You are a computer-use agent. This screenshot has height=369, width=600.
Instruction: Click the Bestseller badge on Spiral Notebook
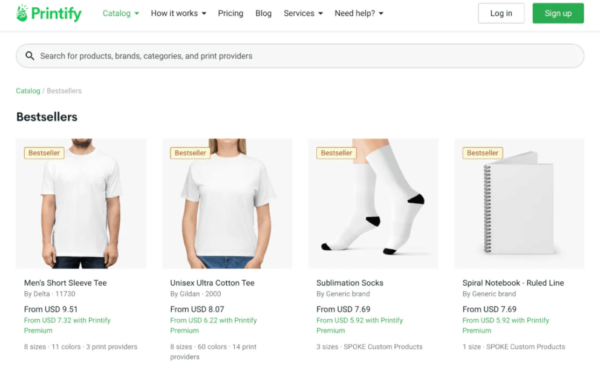coord(483,153)
